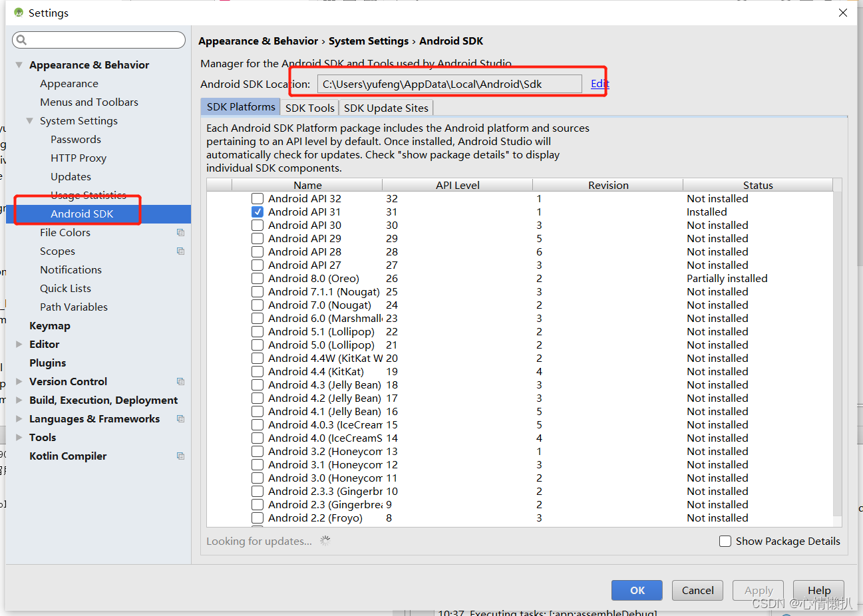The image size is (863, 616).
Task: Open Notifications settings page
Action: [71, 269]
